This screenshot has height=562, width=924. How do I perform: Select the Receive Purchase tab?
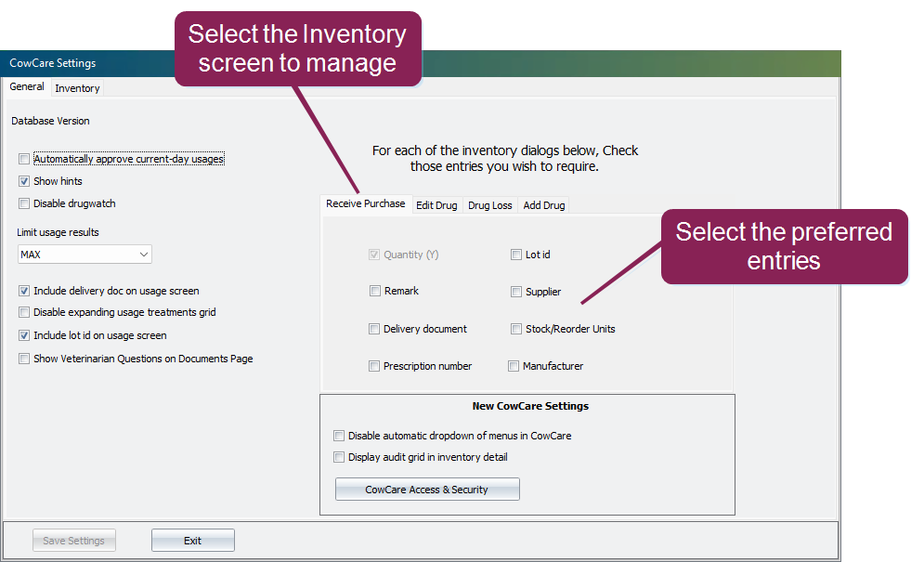[x=365, y=203]
